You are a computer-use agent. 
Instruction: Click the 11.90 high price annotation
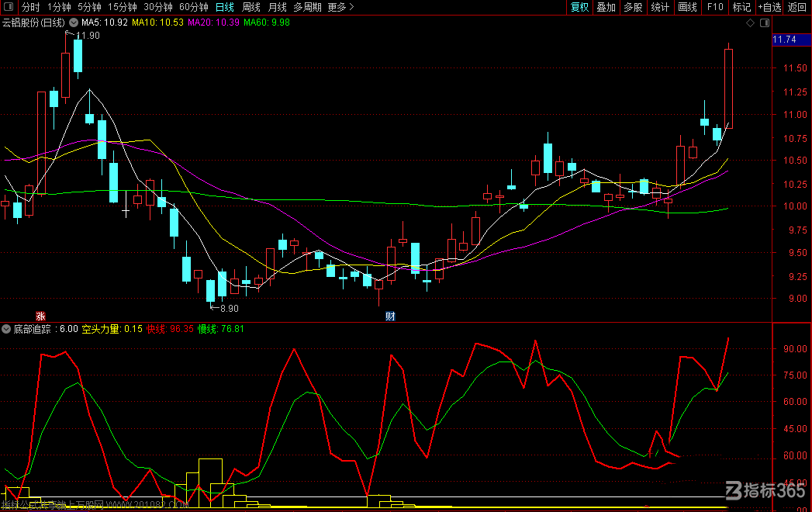click(88, 36)
